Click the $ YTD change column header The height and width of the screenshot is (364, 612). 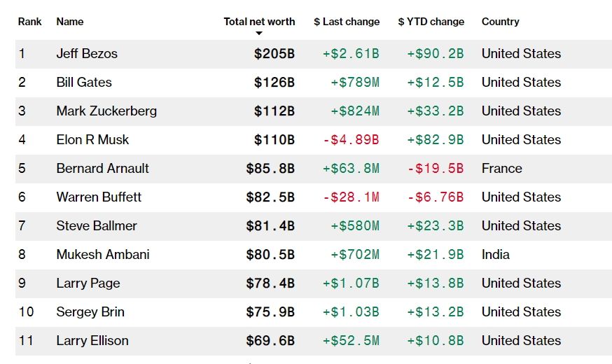point(431,22)
